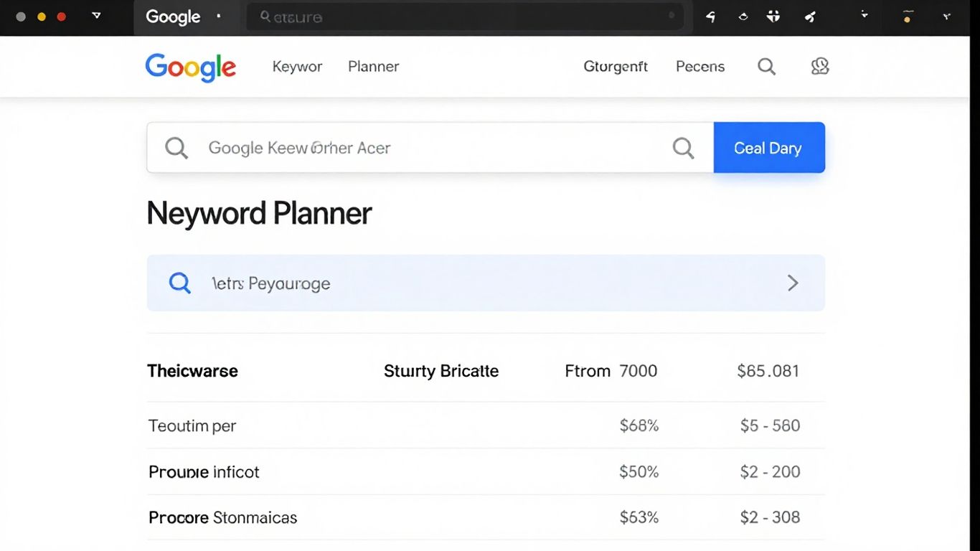Click the small diamond-shaped icon in the browser toolbar
980x551 pixels.
pyautogui.click(x=743, y=16)
